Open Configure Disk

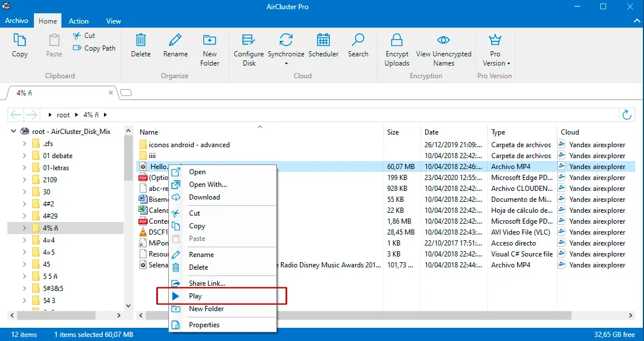tap(249, 50)
